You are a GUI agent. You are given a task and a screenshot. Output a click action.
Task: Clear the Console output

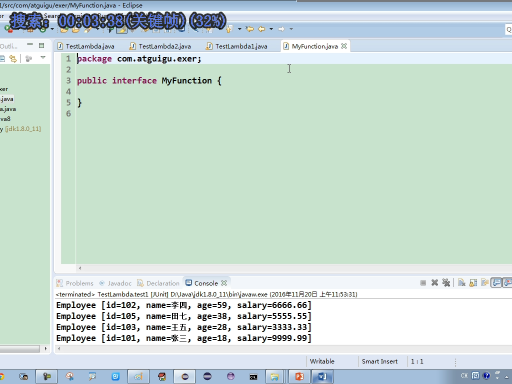[461, 283]
